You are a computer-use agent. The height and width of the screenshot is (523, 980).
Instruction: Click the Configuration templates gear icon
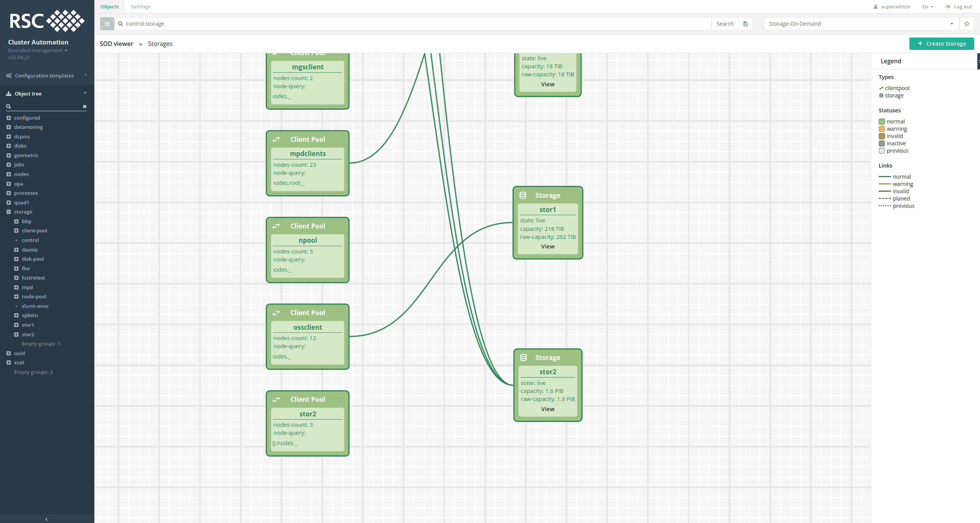(x=8, y=76)
